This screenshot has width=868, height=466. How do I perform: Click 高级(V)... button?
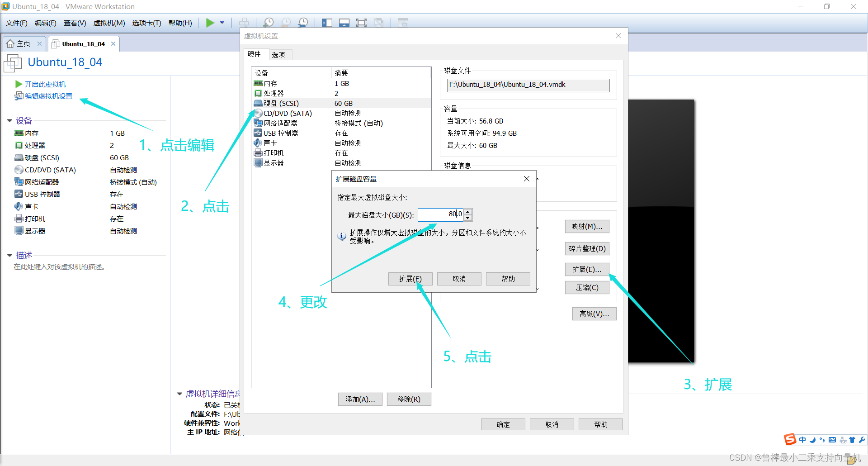tap(594, 314)
